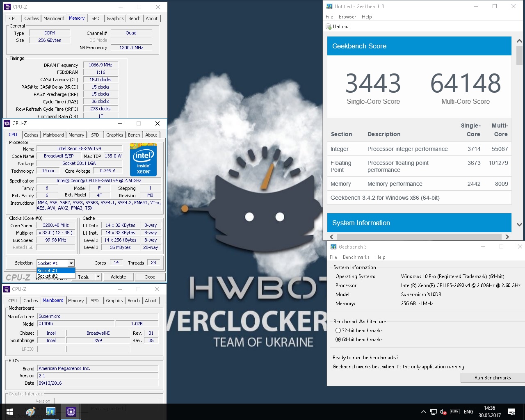Click the scroll-left arrow in Geekbench results
The height and width of the screenshot is (420, 525).
pyautogui.click(x=332, y=237)
